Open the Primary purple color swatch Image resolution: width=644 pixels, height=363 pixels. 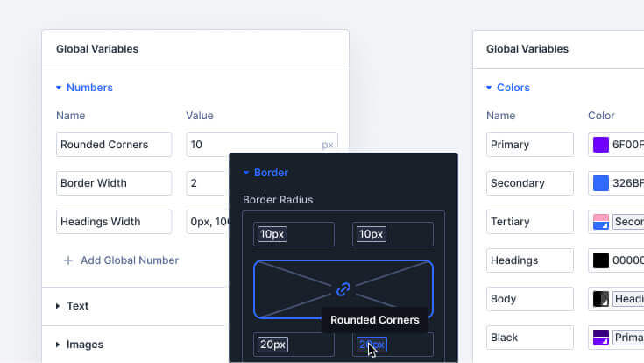click(601, 145)
